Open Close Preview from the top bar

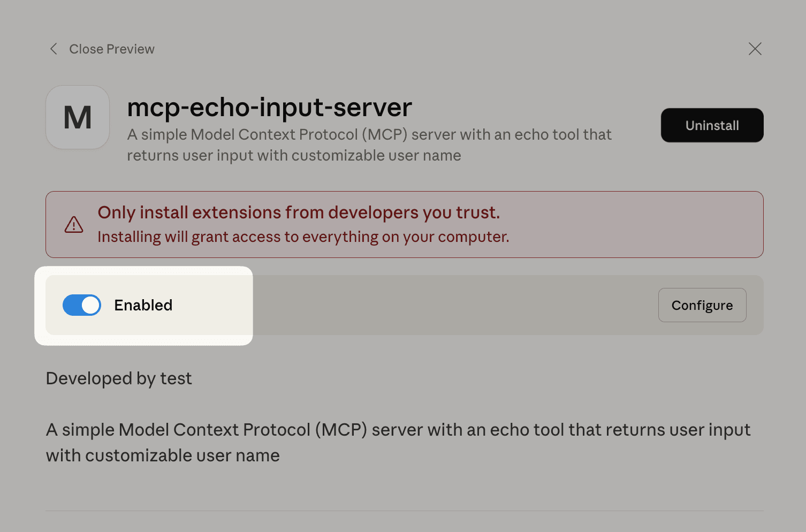click(x=111, y=49)
